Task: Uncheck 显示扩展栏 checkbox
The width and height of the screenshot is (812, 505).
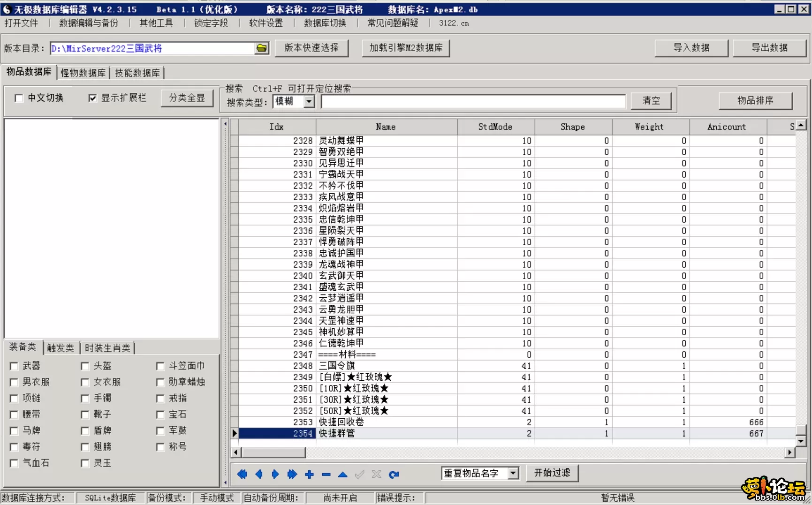Action: click(92, 98)
